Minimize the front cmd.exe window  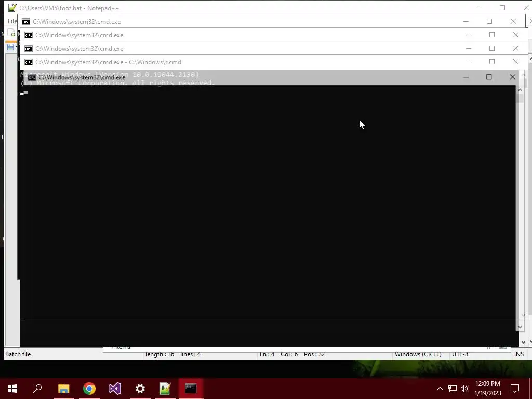pos(466,77)
